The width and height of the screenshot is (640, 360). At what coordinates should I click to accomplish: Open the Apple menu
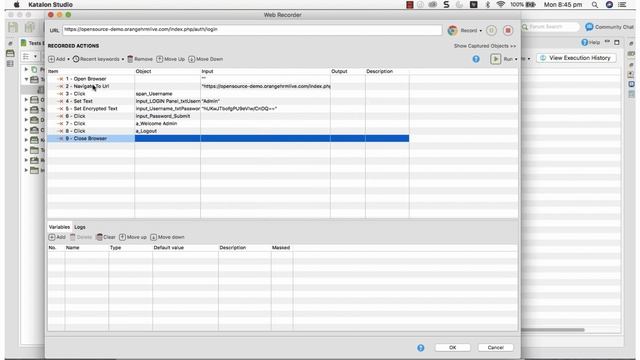click(x=16, y=5)
